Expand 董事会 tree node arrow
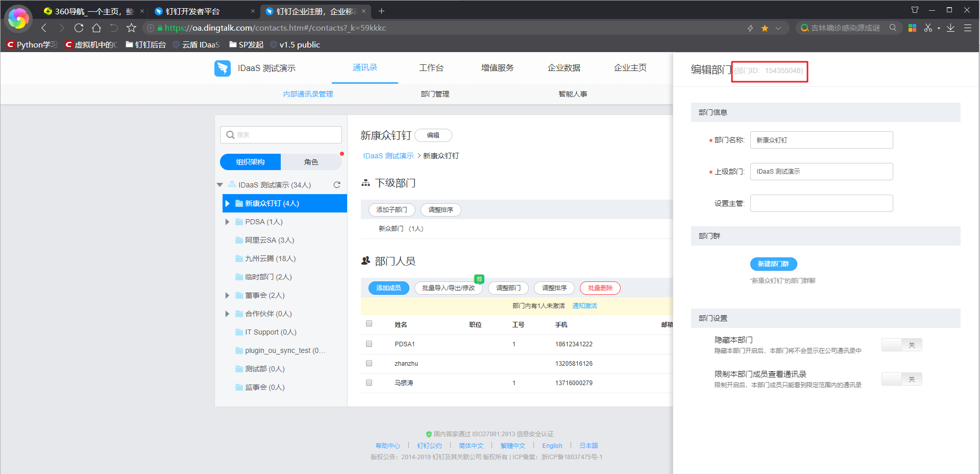Image resolution: width=980 pixels, height=474 pixels. [228, 295]
